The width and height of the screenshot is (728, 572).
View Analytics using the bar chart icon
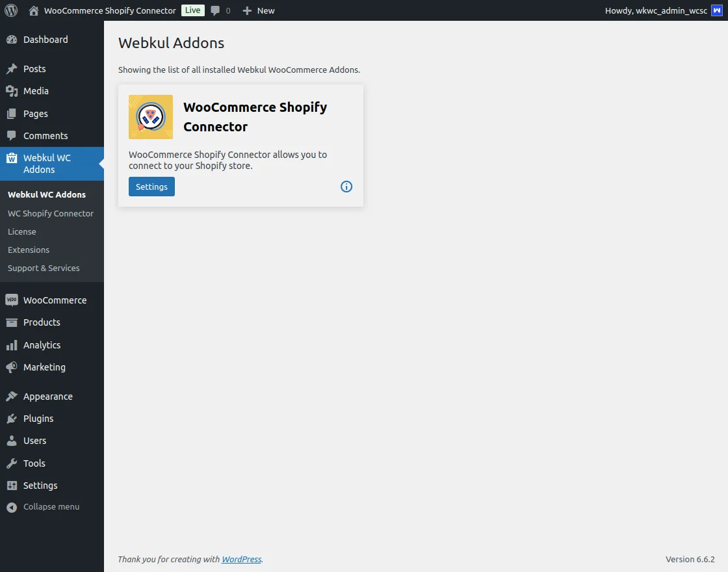point(10,344)
